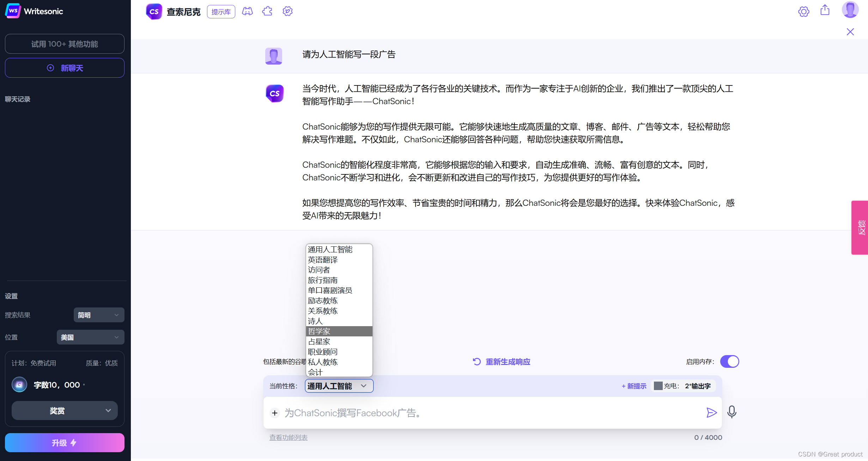Open the 位置 美国 dropdown
Viewport: 868px width, 461px height.
(x=90, y=337)
